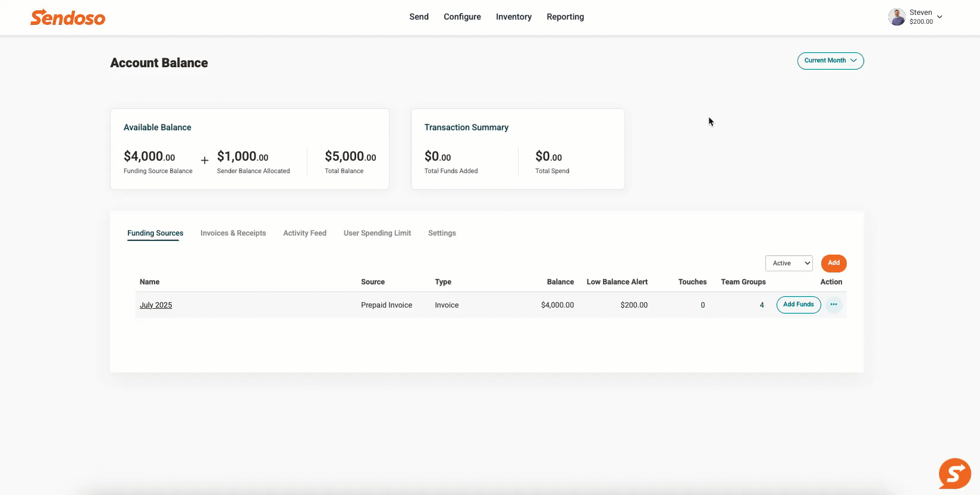Click the Balance column header
Screen dimensions: 980x495
click(560, 282)
